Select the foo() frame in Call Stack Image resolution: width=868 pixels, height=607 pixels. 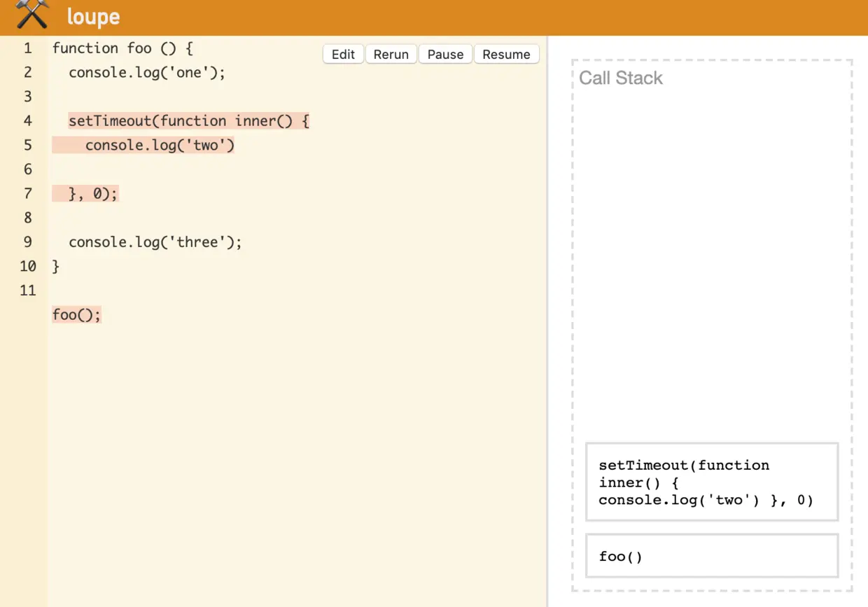pyautogui.click(x=712, y=556)
